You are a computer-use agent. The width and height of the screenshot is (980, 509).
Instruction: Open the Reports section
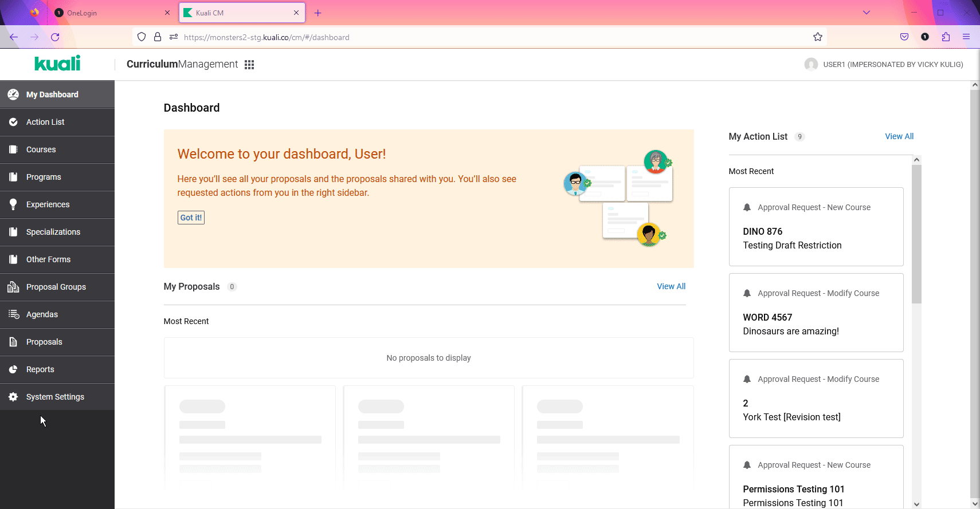tap(57, 369)
